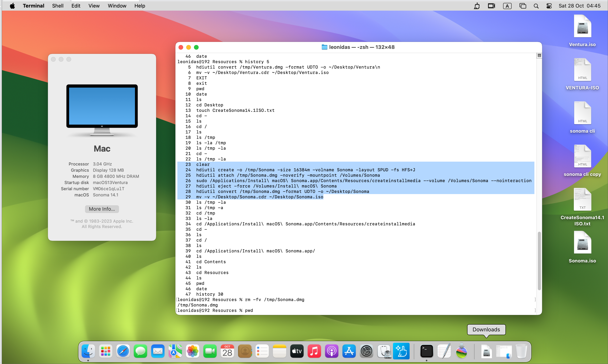The height and width of the screenshot is (364, 608).
Task: Open TextEdit from the Dock
Action: coord(444,351)
